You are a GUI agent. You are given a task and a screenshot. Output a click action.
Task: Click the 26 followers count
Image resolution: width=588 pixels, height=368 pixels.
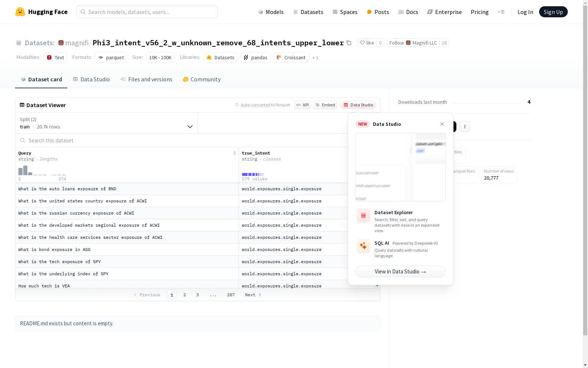point(444,43)
